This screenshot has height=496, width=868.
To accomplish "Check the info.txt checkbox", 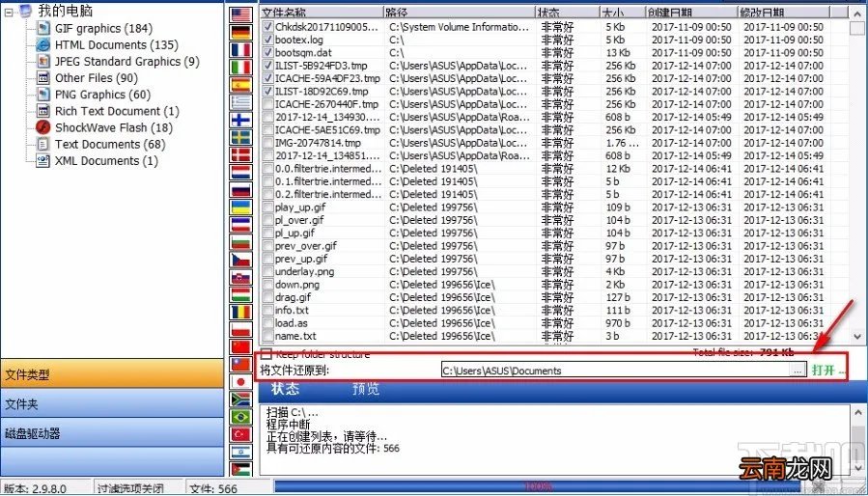I will coord(267,310).
